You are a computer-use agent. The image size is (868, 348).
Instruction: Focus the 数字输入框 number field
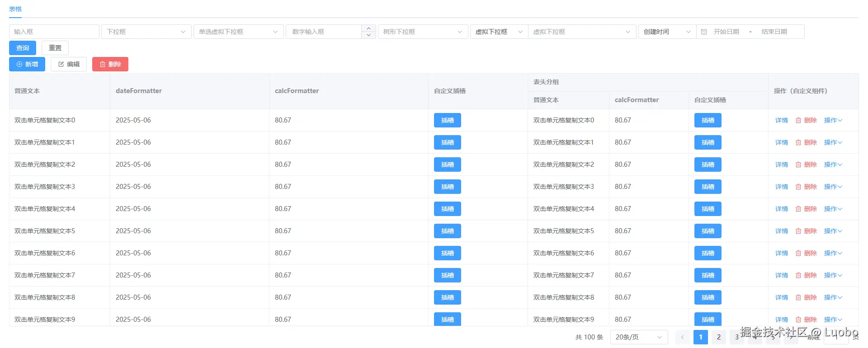pyautogui.click(x=324, y=32)
